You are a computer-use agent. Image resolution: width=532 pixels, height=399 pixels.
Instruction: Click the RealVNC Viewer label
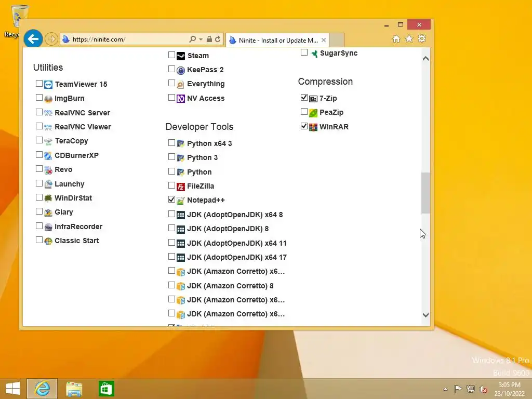83,127
